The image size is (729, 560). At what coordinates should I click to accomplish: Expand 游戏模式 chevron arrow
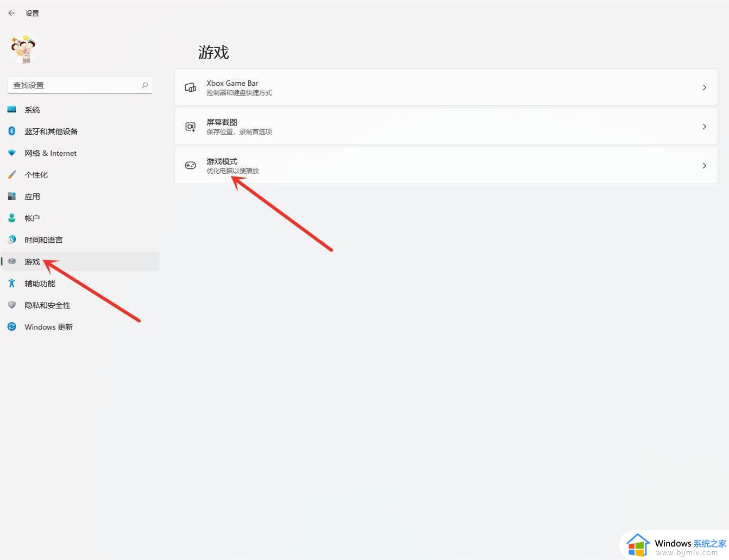704,166
